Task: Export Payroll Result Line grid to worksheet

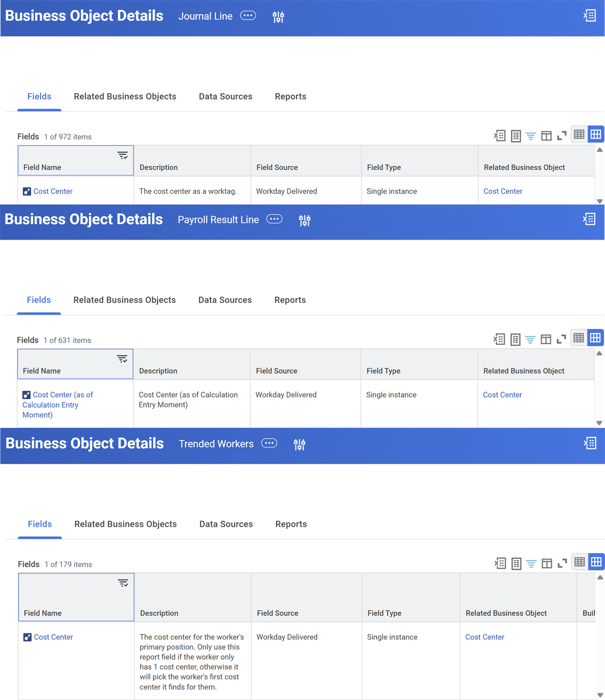Action: coord(515,340)
